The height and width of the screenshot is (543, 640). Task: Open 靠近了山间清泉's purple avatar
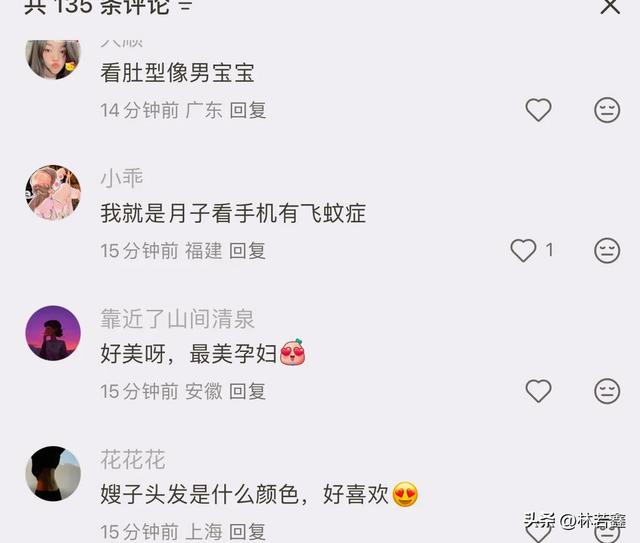[x=53, y=333]
